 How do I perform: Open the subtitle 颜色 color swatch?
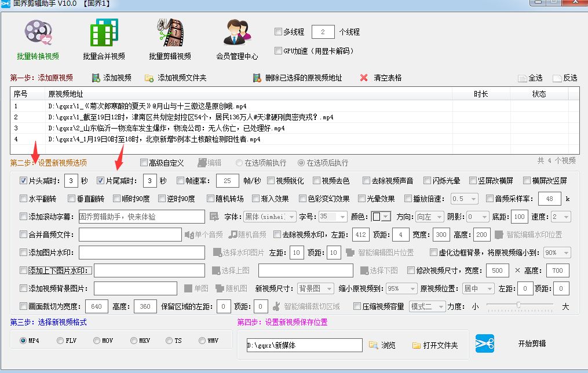click(x=381, y=217)
